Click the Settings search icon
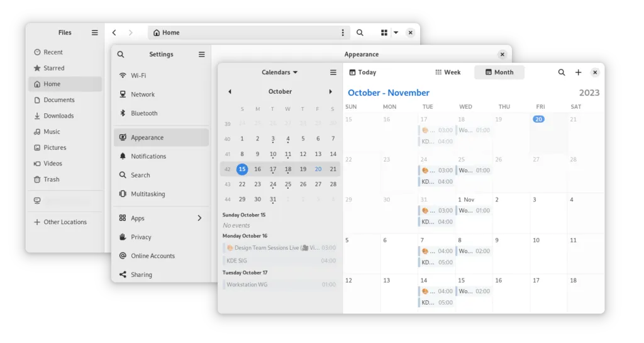This screenshot has width=644, height=343. pos(121,55)
